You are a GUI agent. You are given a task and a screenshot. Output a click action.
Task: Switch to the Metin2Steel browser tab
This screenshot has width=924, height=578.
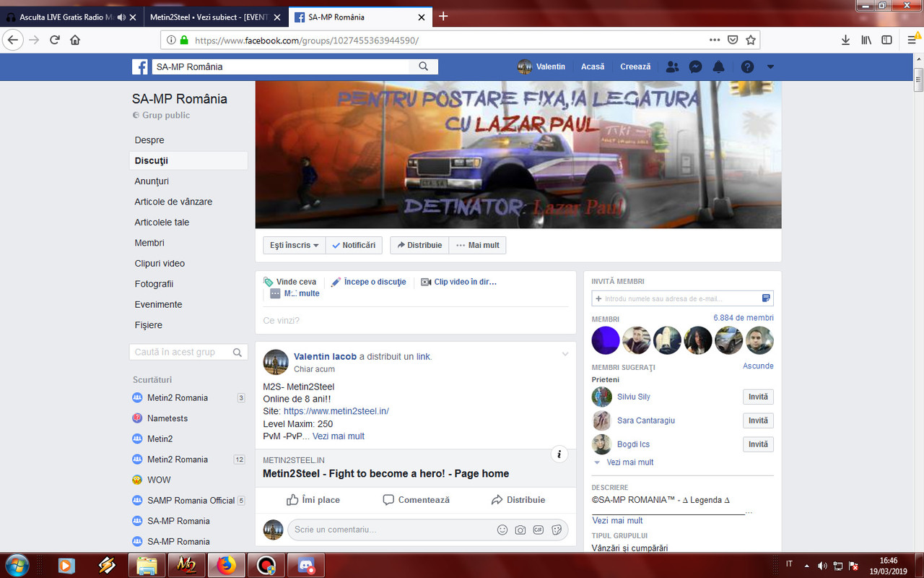(209, 16)
